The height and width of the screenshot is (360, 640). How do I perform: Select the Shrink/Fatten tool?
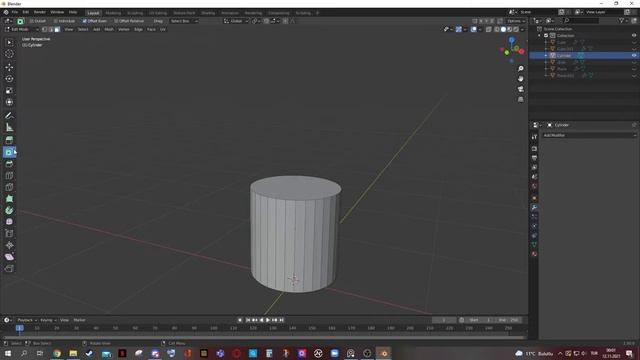9,245
